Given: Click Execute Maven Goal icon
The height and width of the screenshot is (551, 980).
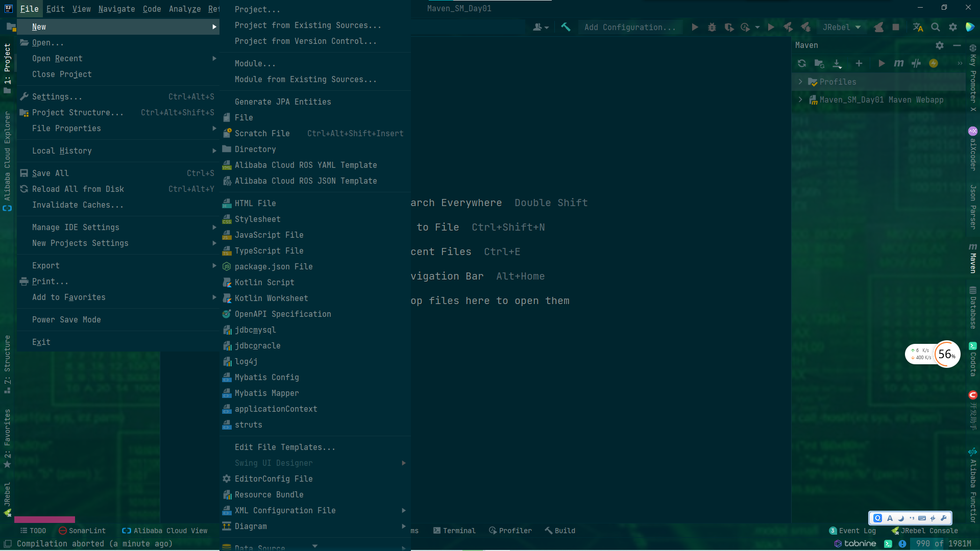Looking at the screenshot, I should pos(899,63).
